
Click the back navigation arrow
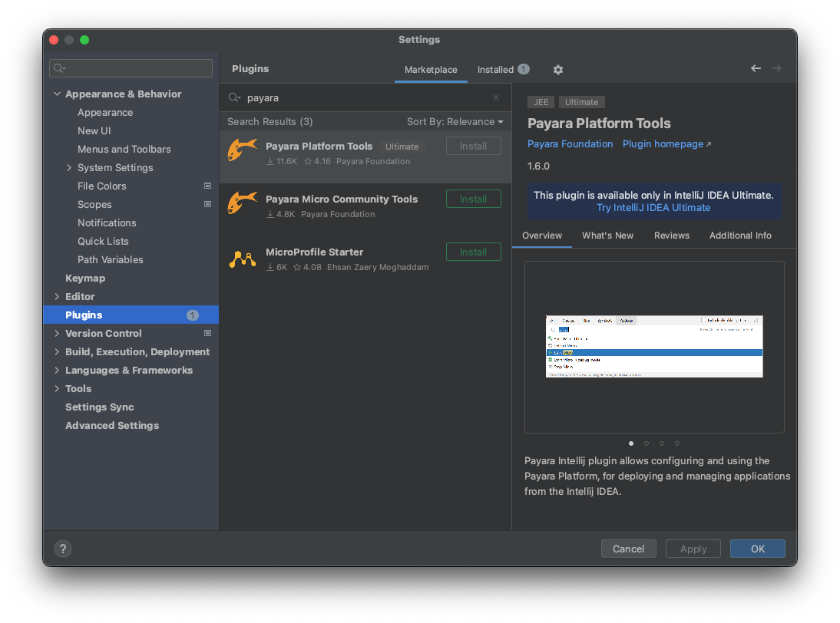pos(756,68)
